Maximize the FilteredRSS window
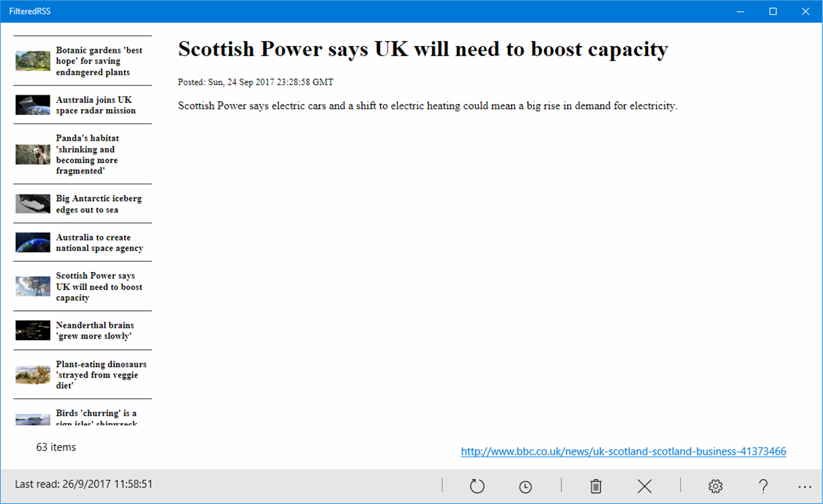 tap(773, 11)
